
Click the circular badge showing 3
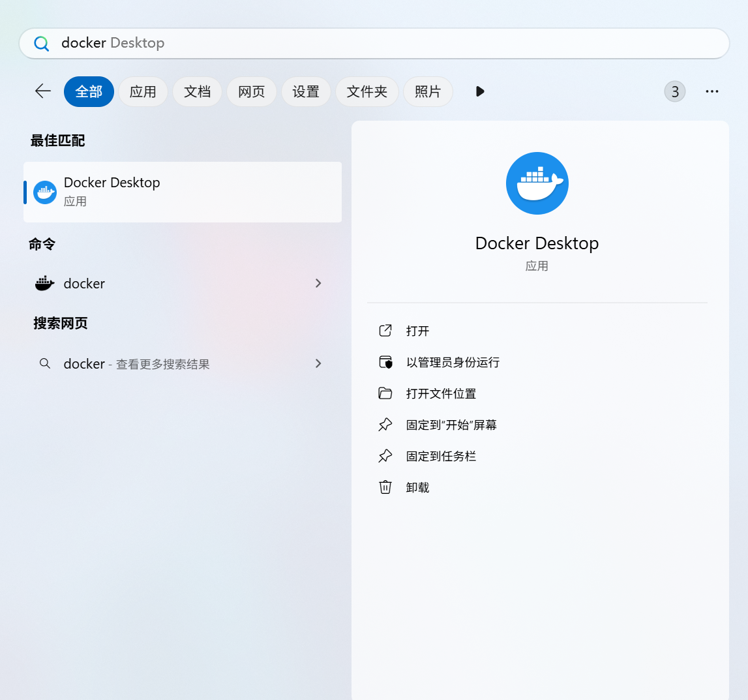point(675,91)
